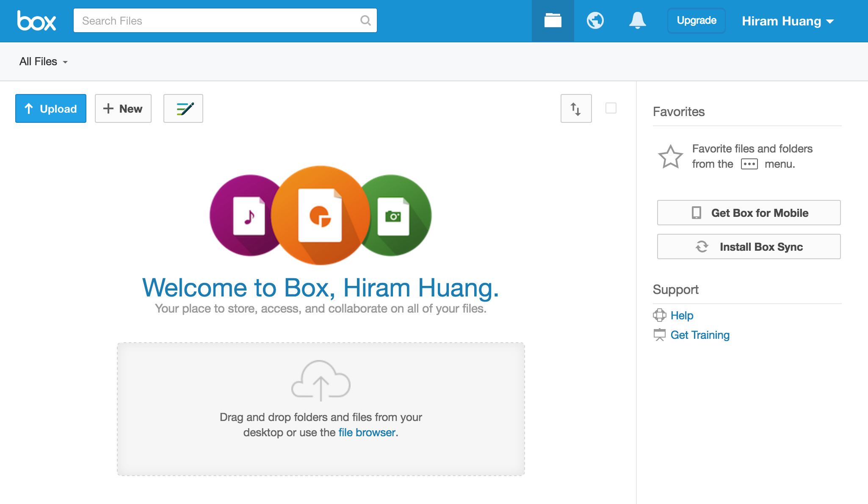Click the Welcome to Box heading
This screenshot has width=868, height=504.
[x=321, y=288]
